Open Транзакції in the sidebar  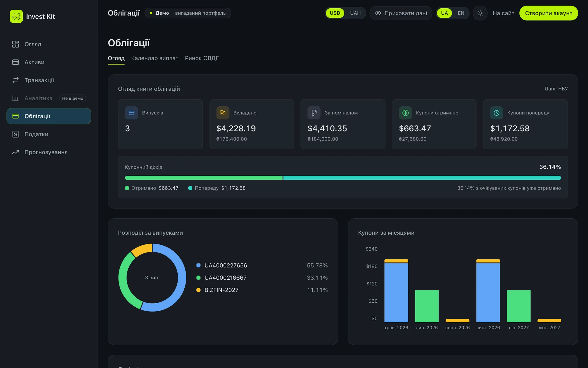(49, 80)
